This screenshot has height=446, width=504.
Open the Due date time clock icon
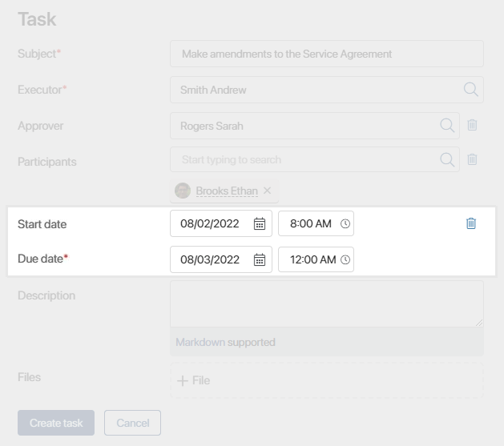click(345, 259)
